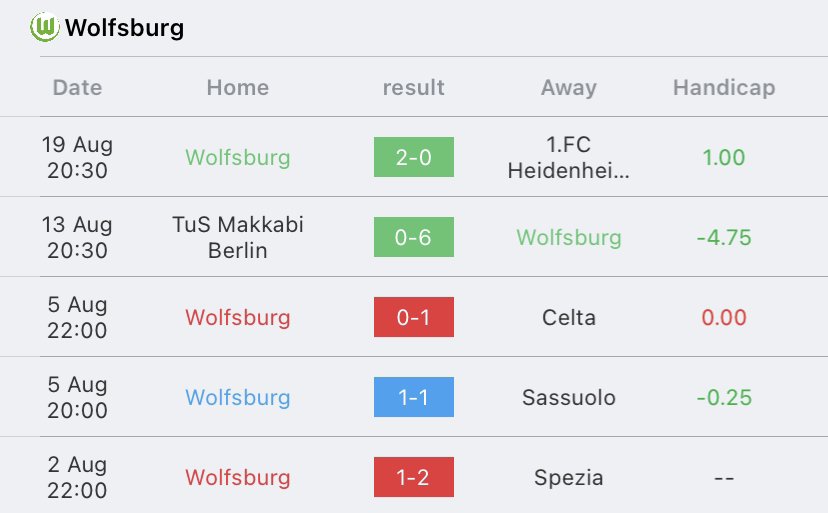828x513 pixels.
Task: Click the Wolfsburg club logo icon
Action: (x=44, y=27)
